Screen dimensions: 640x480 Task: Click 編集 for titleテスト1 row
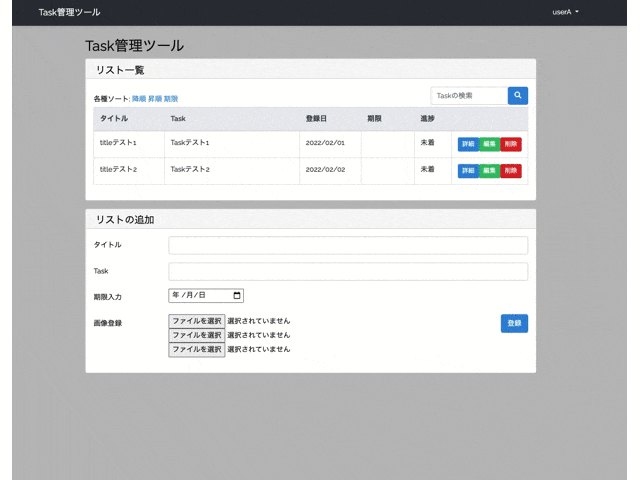(x=489, y=144)
